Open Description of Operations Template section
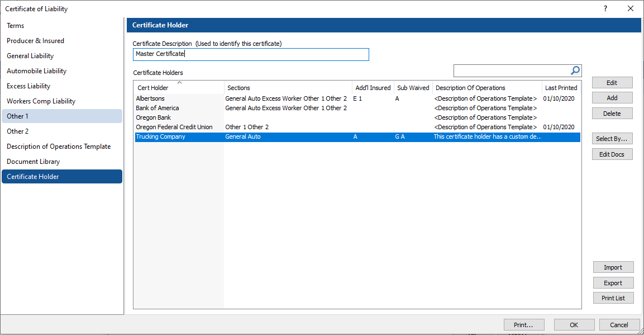This screenshot has height=335, width=644. (62, 147)
